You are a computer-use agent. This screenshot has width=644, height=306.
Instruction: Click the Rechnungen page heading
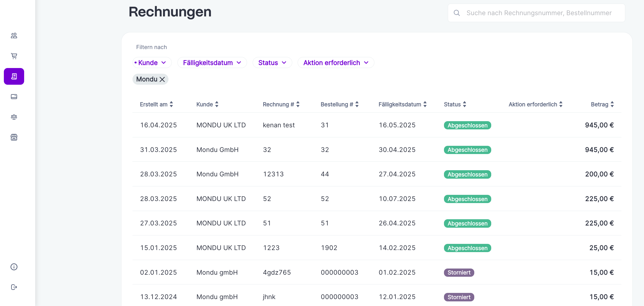tap(170, 12)
